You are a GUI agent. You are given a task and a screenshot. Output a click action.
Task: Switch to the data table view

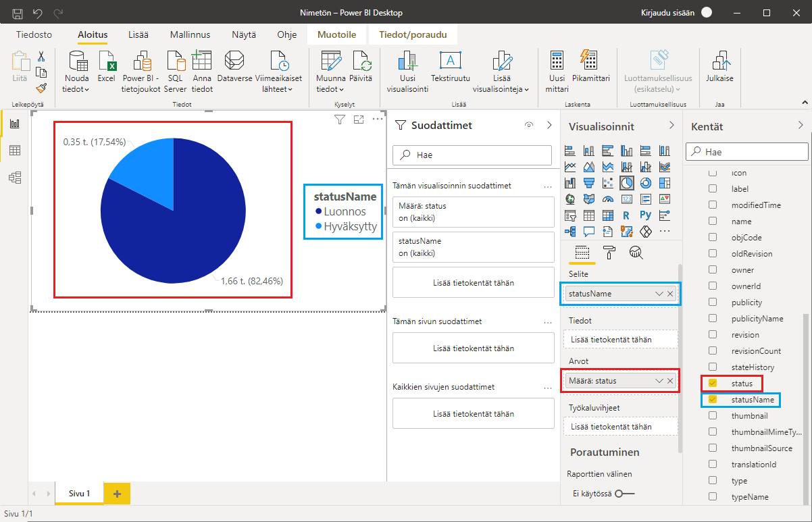(x=15, y=150)
